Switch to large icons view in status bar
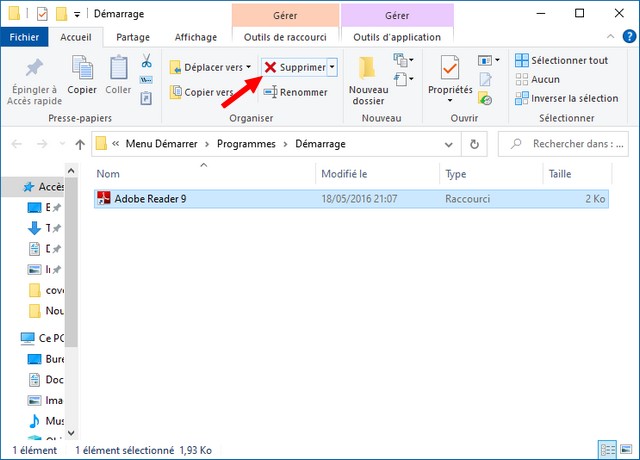640x460 pixels. point(626,450)
